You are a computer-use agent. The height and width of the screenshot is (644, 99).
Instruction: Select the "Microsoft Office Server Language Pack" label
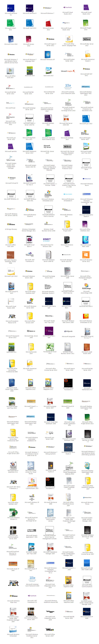(69, 45)
